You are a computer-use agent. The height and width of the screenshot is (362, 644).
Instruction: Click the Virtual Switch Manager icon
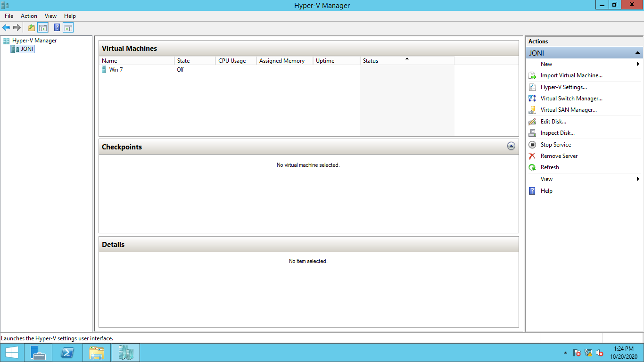point(532,99)
